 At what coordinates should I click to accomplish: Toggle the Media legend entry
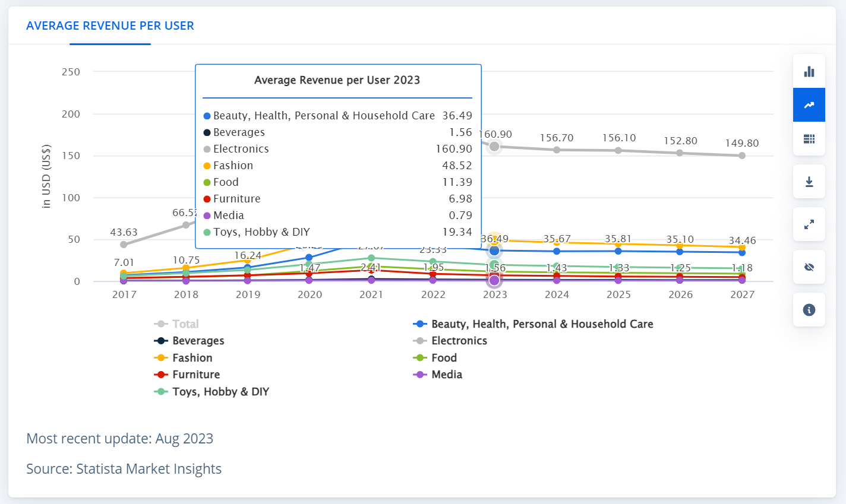(x=437, y=375)
